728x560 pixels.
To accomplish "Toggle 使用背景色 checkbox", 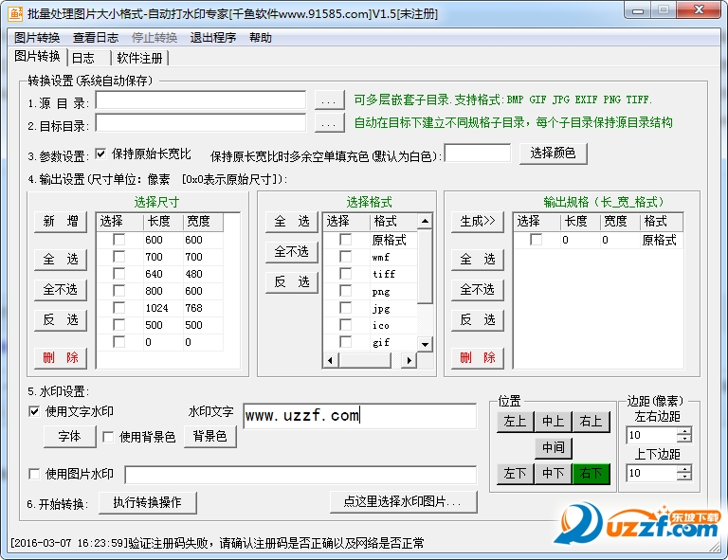I will pos(108,437).
